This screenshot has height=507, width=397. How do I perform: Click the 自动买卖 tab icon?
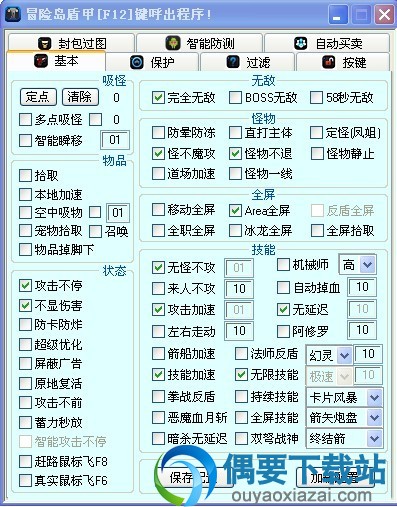tap(300, 43)
